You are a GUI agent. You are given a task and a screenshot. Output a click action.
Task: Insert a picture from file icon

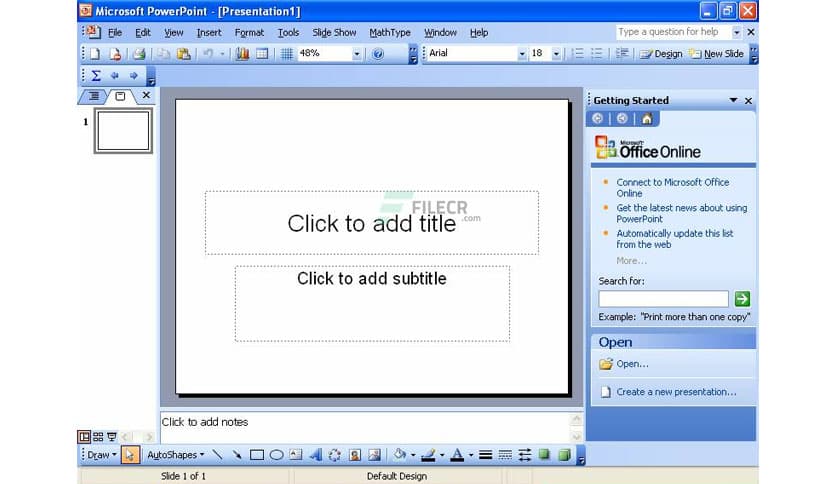[374, 455]
